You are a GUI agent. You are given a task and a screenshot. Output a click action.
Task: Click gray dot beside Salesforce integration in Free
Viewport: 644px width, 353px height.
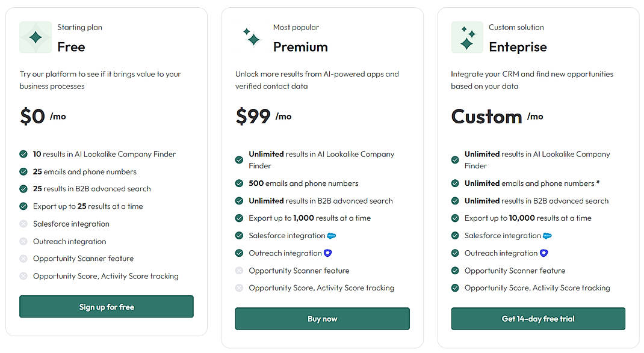[x=23, y=224]
